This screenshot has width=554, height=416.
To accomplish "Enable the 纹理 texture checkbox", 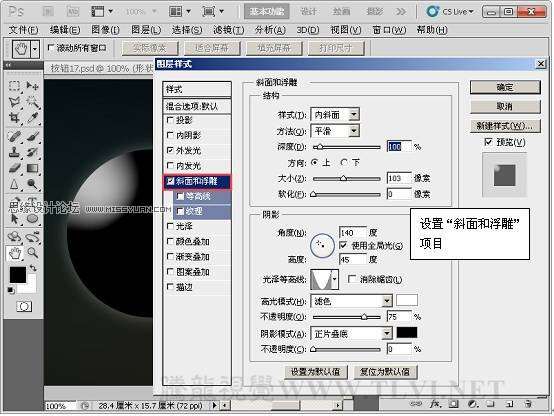I will tap(181, 211).
